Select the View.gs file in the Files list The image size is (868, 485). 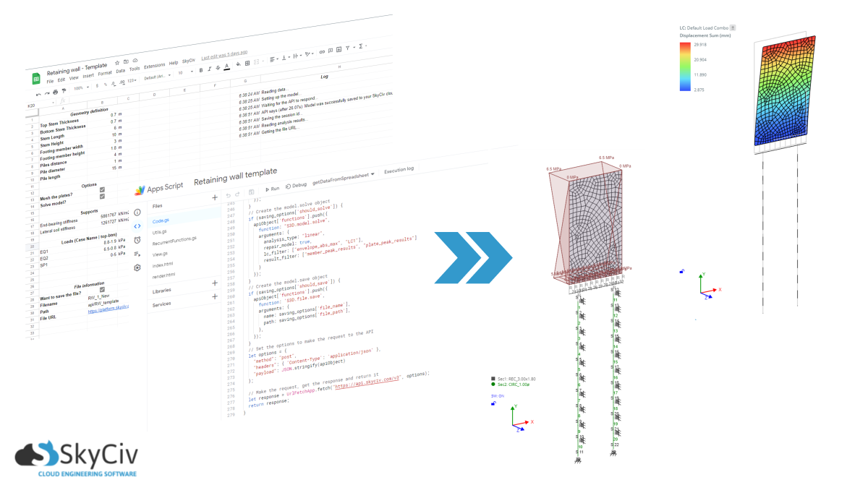pyautogui.click(x=160, y=253)
